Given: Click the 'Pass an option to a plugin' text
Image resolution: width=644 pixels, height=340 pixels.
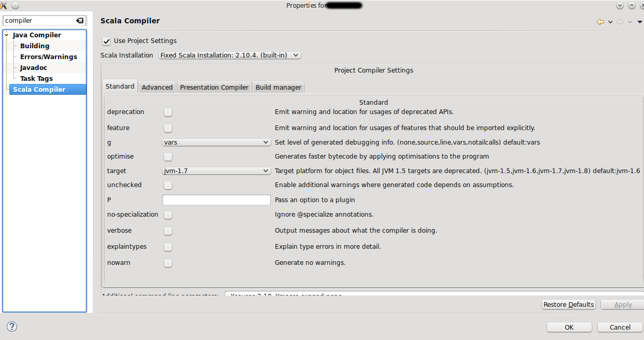Looking at the screenshot, I should click(315, 200).
